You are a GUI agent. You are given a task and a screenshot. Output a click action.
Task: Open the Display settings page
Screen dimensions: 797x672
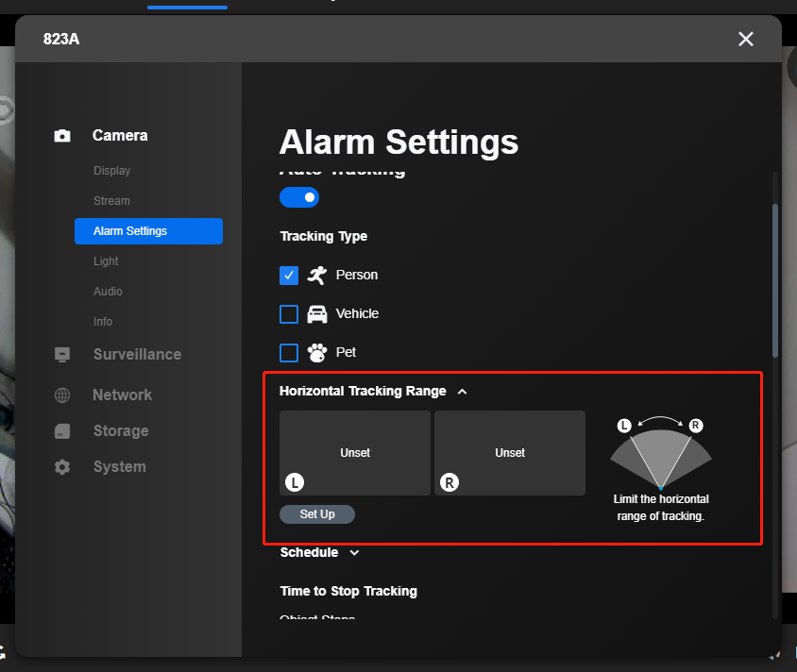pyautogui.click(x=111, y=171)
